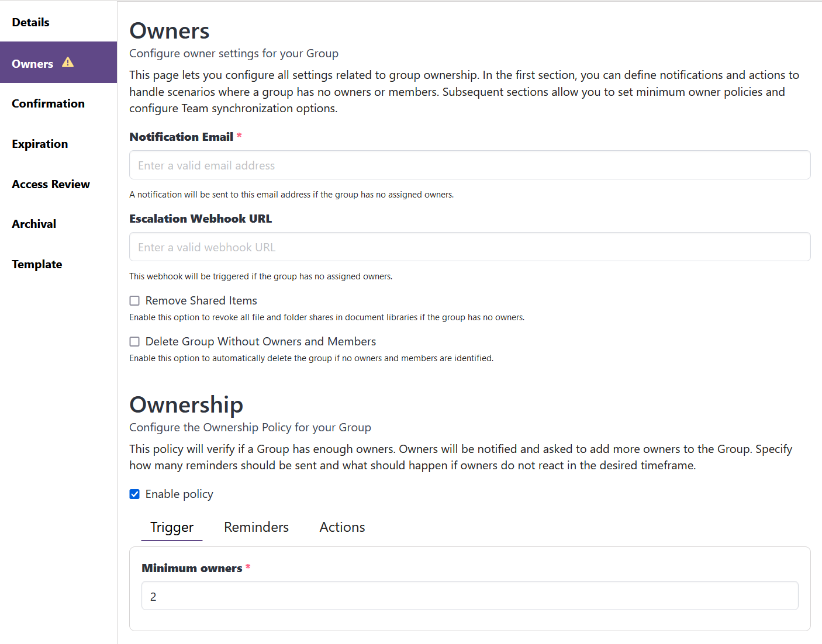Click the Remove Shared Items label text

[201, 300]
